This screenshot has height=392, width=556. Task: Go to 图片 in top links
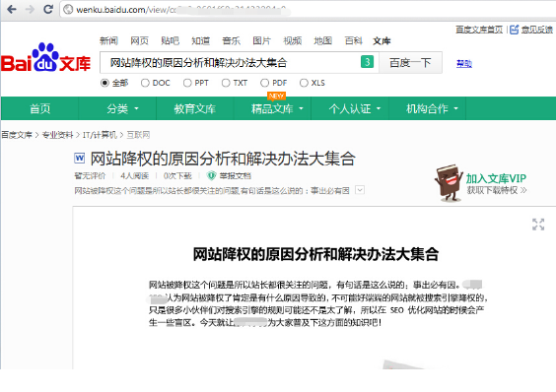(261, 41)
